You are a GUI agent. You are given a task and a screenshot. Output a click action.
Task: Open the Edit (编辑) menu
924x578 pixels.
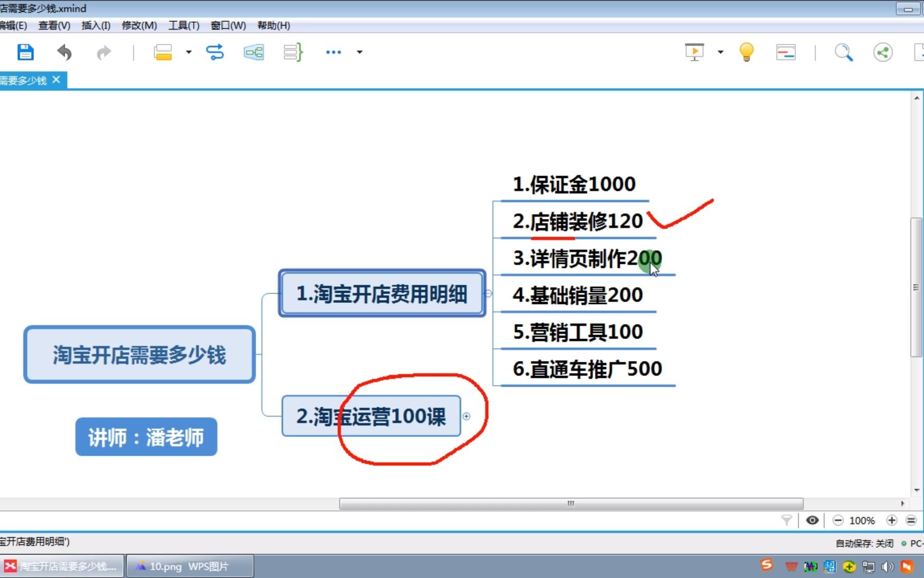tap(13, 25)
